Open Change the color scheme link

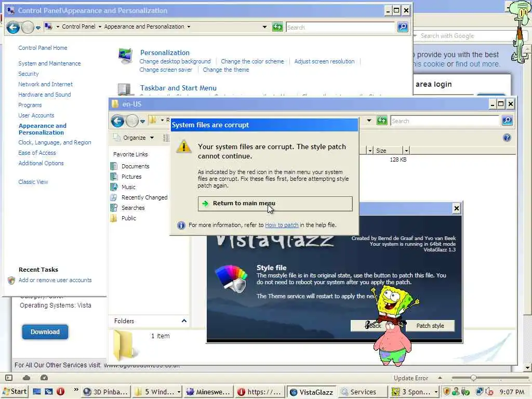point(252,61)
